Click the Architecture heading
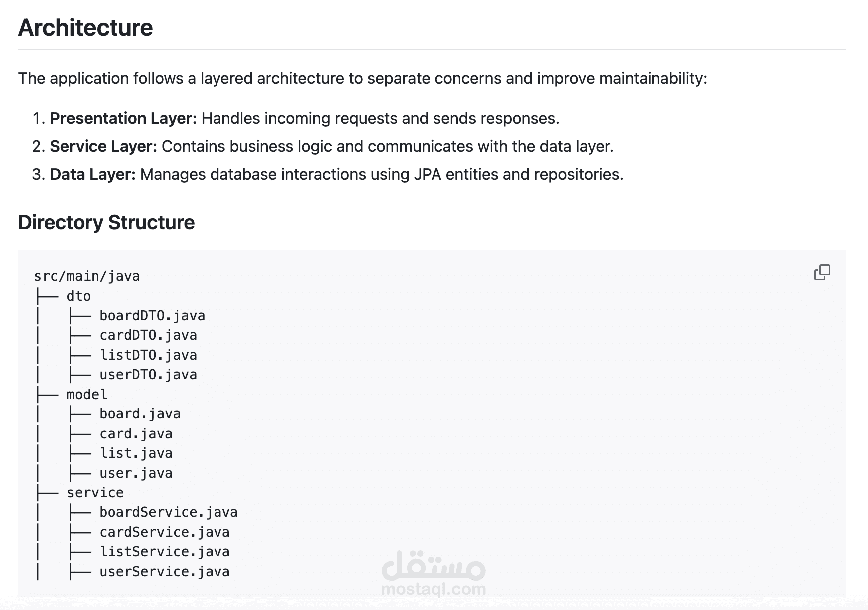The width and height of the screenshot is (868, 610). point(85,28)
